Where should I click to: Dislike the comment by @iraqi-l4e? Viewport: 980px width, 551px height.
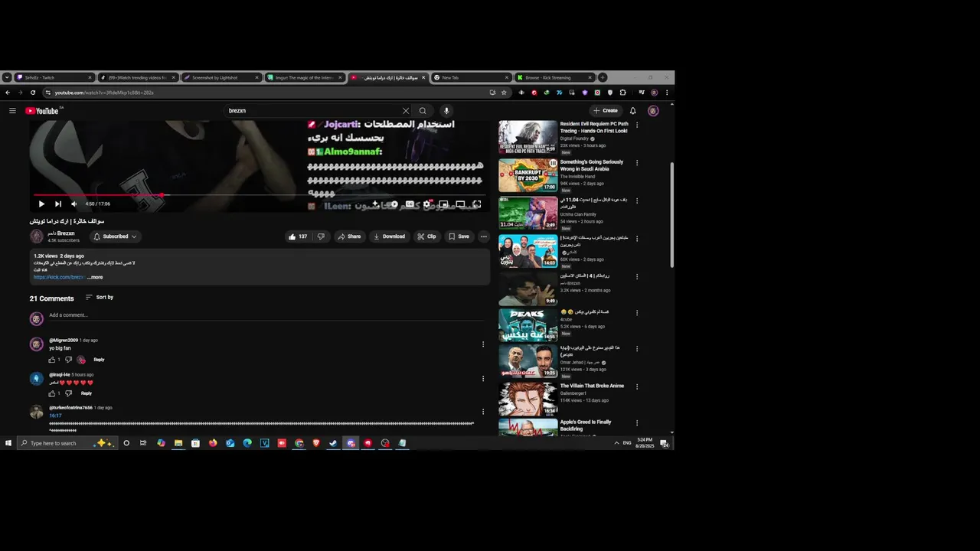pos(69,393)
